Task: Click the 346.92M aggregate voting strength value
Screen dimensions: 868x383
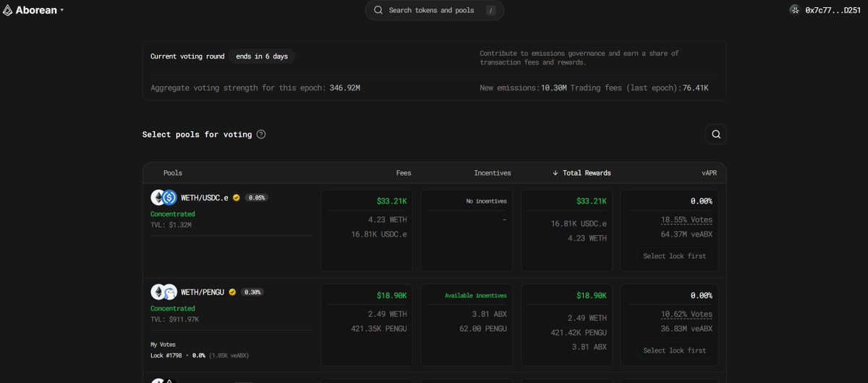Action: point(345,88)
